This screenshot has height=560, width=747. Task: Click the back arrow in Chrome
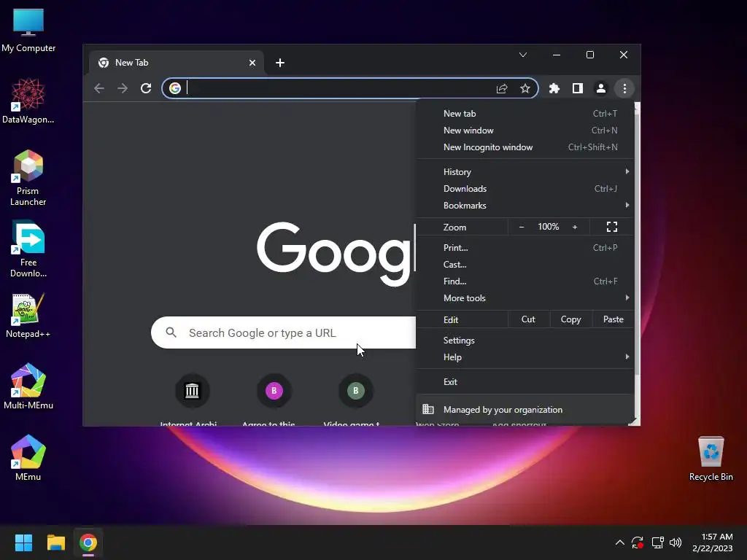[99, 88]
